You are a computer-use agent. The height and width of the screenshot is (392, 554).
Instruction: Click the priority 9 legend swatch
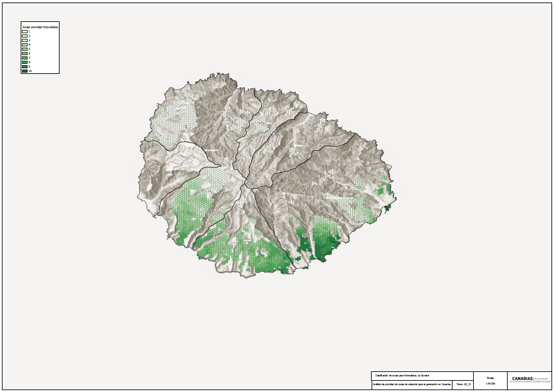24,67
